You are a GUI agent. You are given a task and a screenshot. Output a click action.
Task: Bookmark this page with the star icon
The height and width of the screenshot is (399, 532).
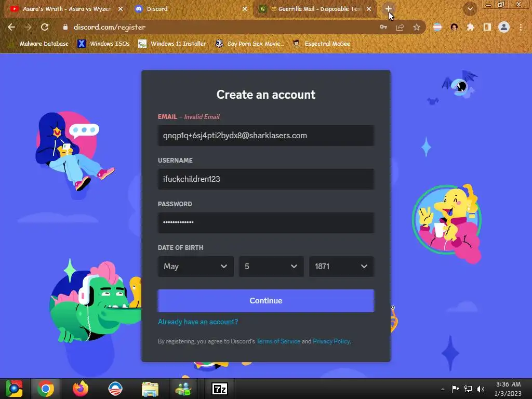(417, 27)
